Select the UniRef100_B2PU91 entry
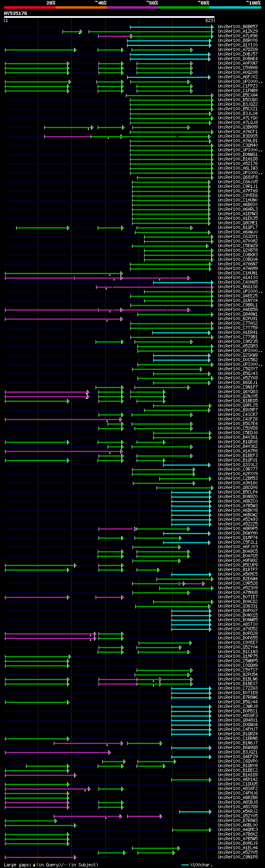The width and height of the screenshot is (265, 868). [238, 319]
